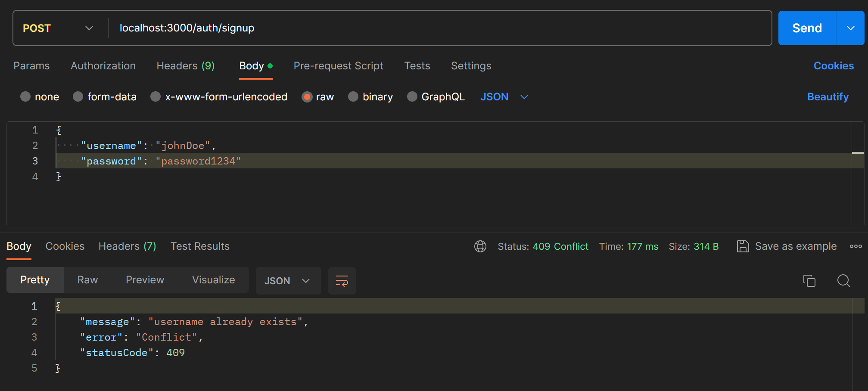Toggle word wrap icon in response toolbar

pyautogui.click(x=342, y=281)
